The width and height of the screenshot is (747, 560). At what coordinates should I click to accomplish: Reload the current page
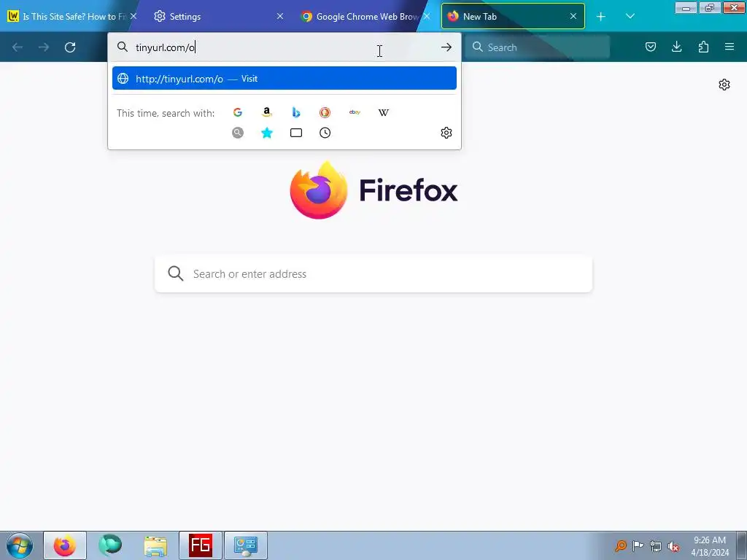(70, 47)
